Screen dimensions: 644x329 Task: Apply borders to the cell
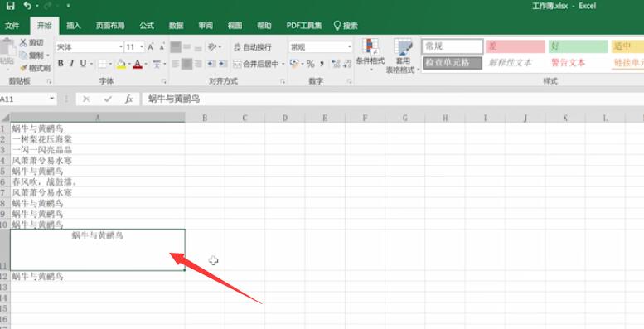102,64
